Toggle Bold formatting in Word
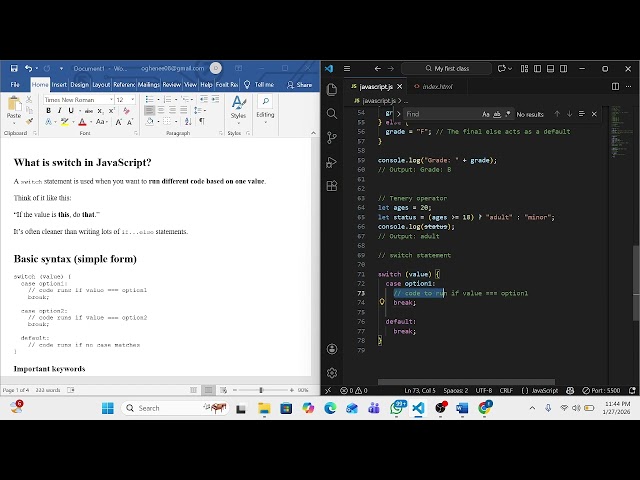This screenshot has width=640, height=480. tap(49, 111)
